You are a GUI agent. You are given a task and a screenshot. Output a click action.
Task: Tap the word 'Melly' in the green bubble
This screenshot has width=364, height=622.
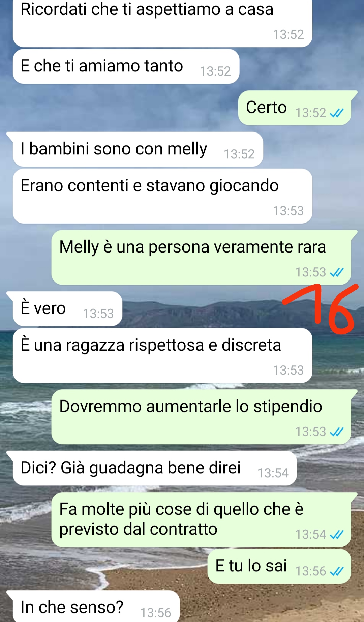[79, 247]
